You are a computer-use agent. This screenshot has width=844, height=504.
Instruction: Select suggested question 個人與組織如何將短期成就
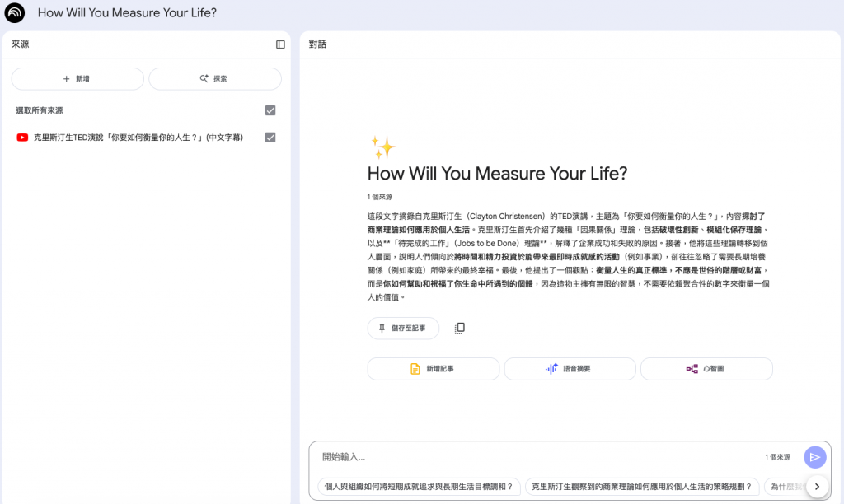(x=419, y=487)
